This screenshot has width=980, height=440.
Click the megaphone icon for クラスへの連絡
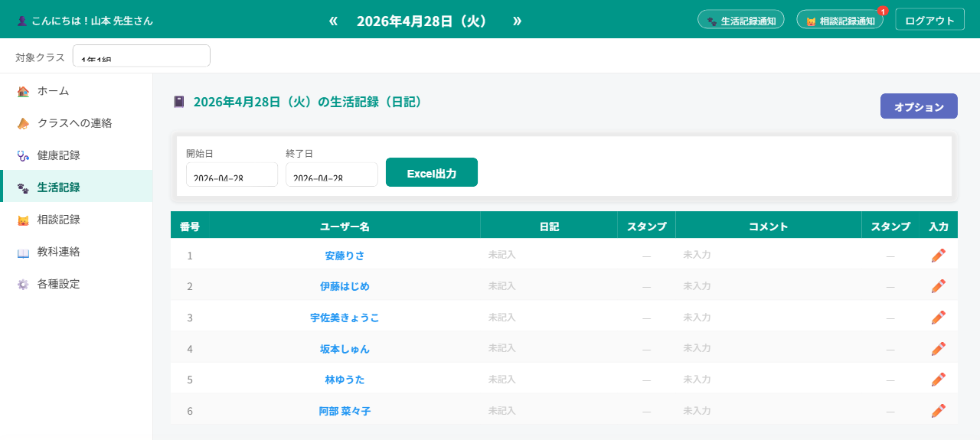click(23, 123)
